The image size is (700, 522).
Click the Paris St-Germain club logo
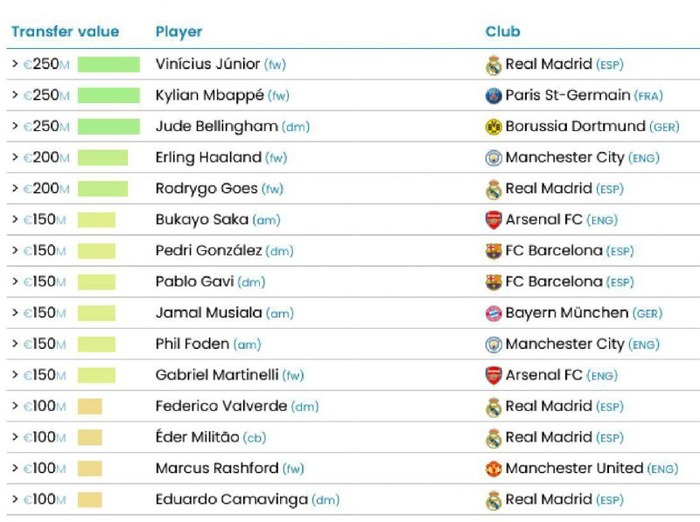[x=493, y=96]
